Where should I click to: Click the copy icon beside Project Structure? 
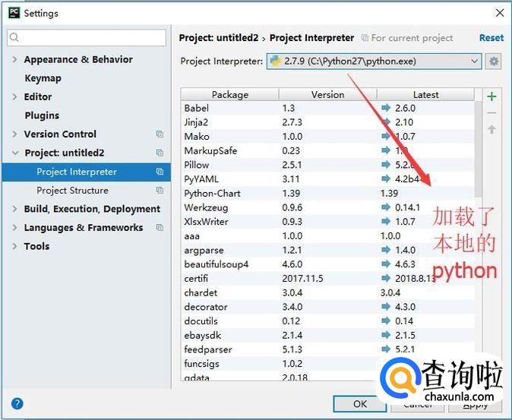point(160,191)
